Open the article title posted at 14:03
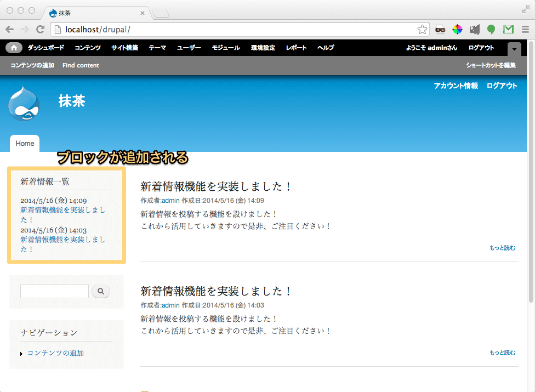 (215, 291)
